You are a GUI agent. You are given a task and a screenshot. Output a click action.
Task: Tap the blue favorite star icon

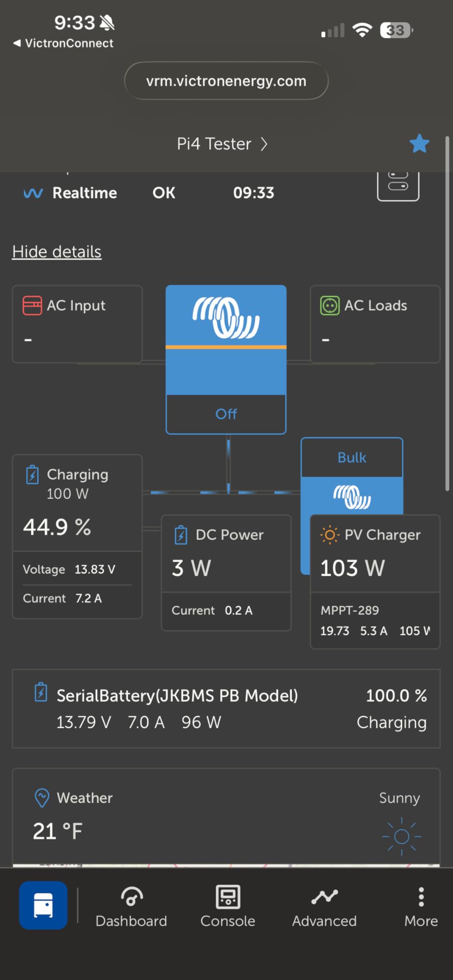tap(419, 144)
